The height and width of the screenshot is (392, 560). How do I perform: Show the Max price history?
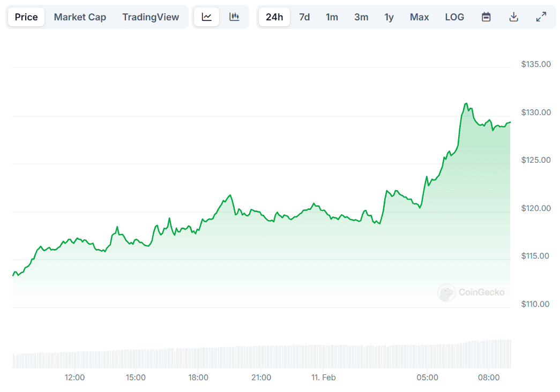point(420,17)
